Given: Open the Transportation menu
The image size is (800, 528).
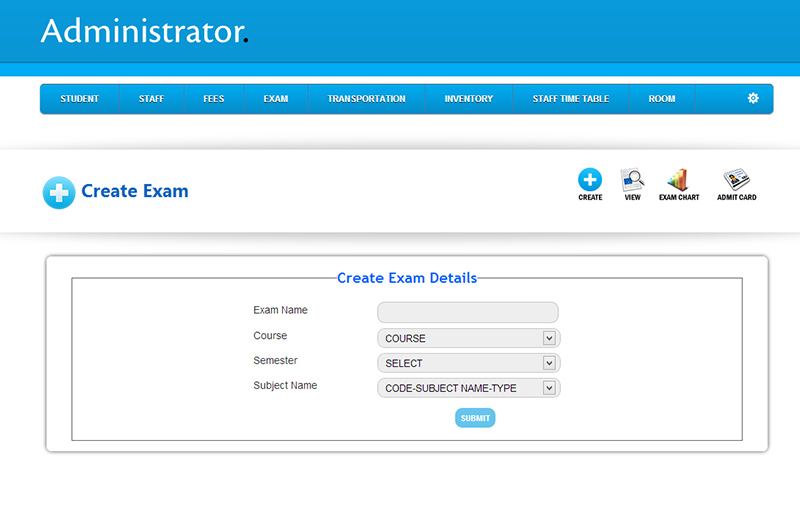Looking at the screenshot, I should coord(366,99).
